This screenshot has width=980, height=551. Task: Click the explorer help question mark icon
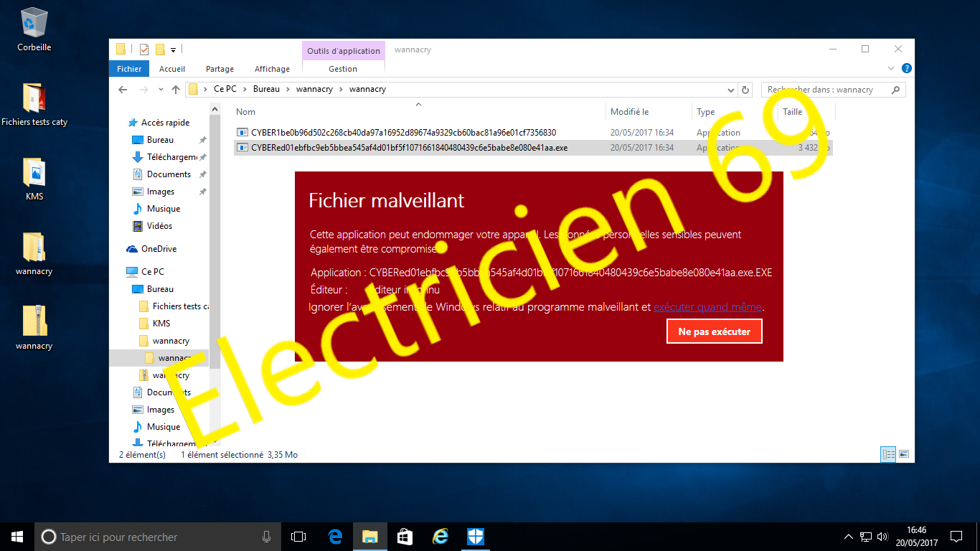pos(906,69)
